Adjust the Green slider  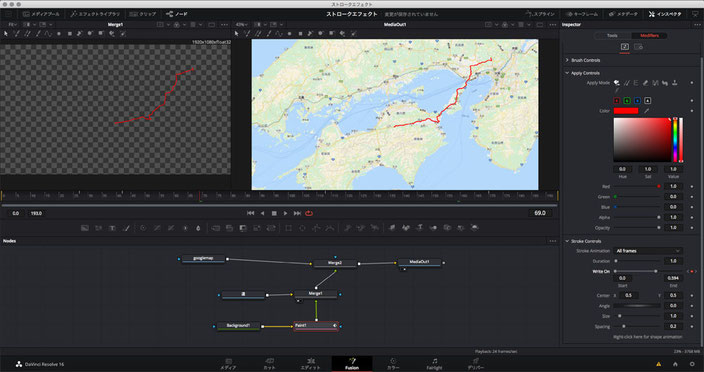(637, 196)
